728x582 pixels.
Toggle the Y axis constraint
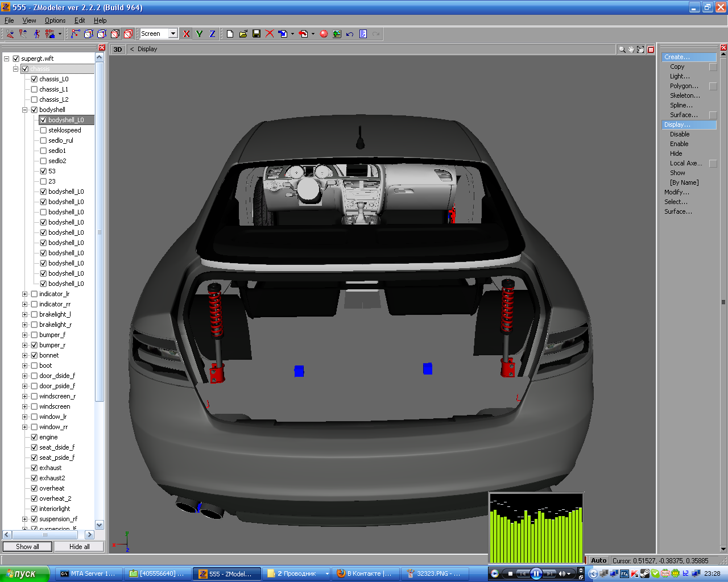pos(199,34)
